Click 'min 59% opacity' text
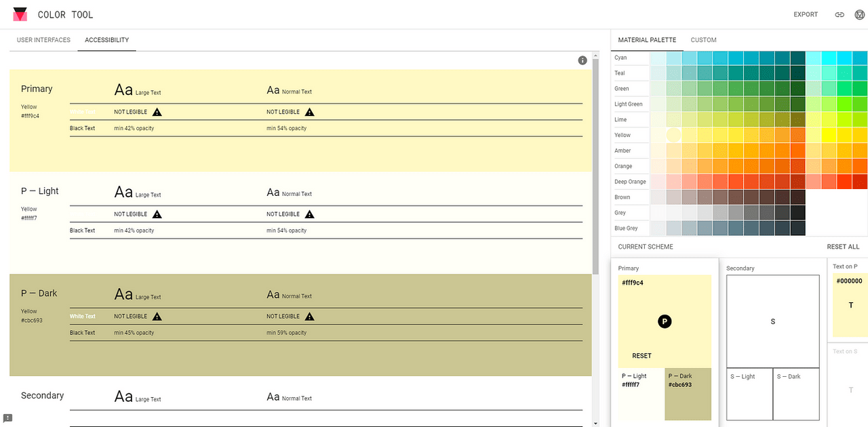The image size is (868, 427). (286, 333)
